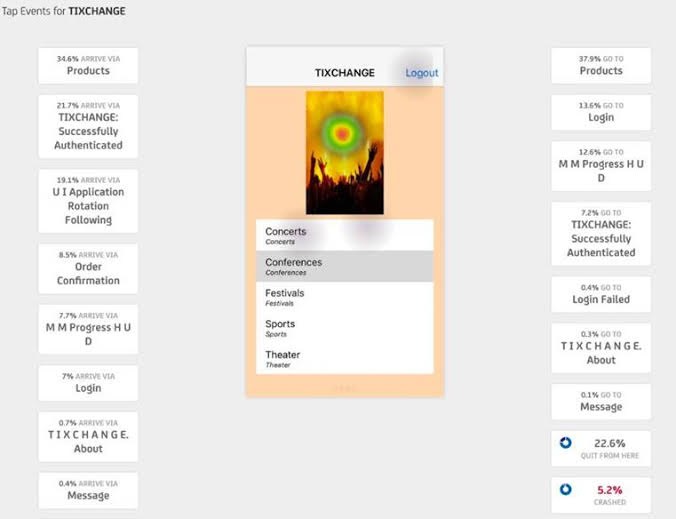Open the 34.6% Arrive Via Products card
Image resolution: width=676 pixels, height=519 pixels.
tap(88, 66)
